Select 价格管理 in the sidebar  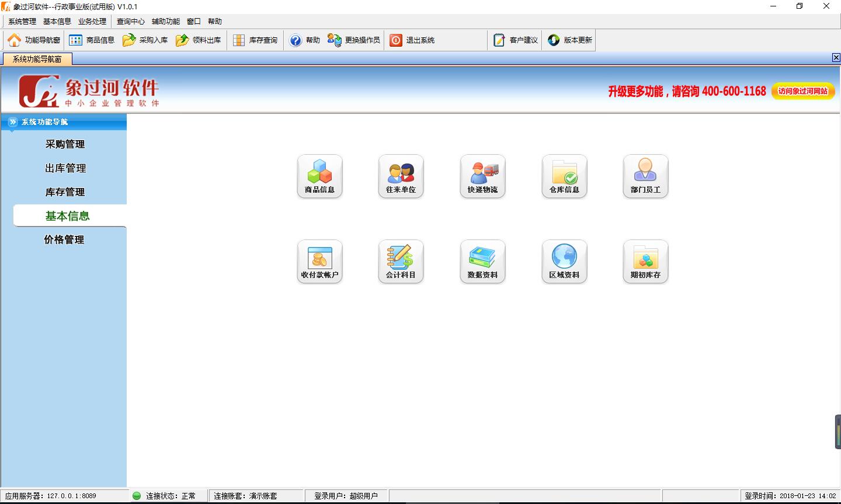tap(64, 239)
